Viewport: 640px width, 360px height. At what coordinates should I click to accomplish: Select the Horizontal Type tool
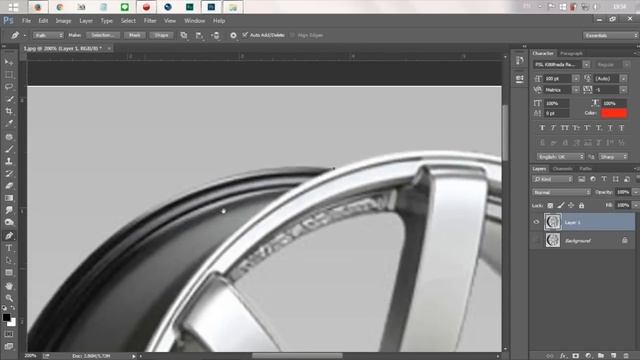[9, 248]
